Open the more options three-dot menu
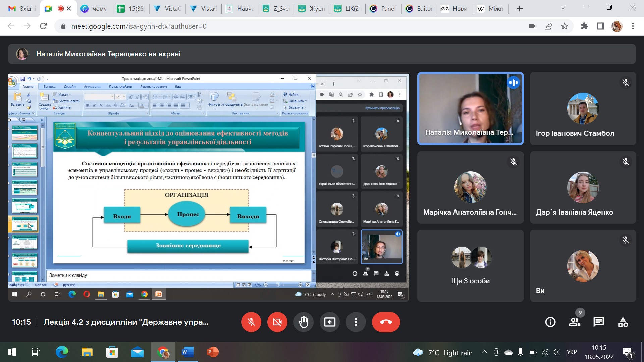Image resolution: width=644 pixels, height=362 pixels. (356, 322)
